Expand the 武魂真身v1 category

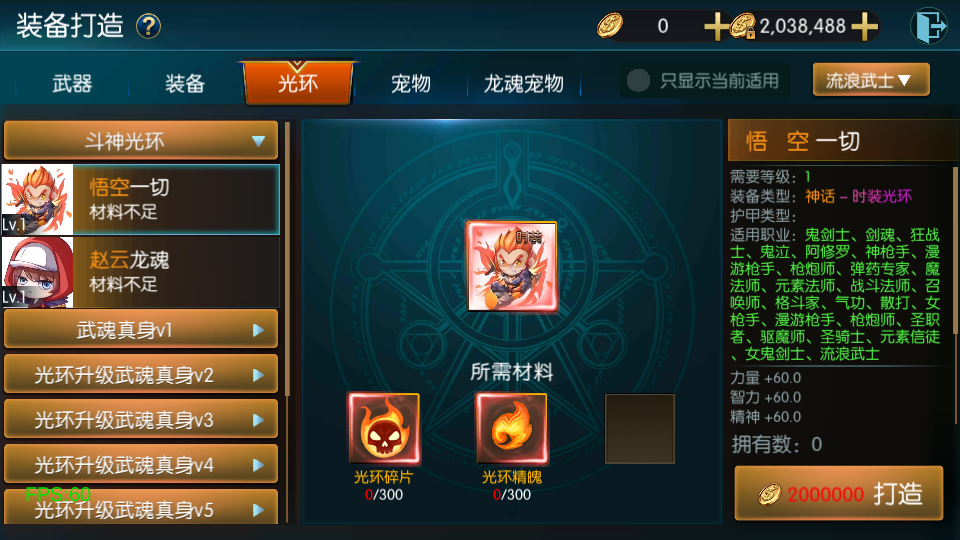[x=141, y=330]
